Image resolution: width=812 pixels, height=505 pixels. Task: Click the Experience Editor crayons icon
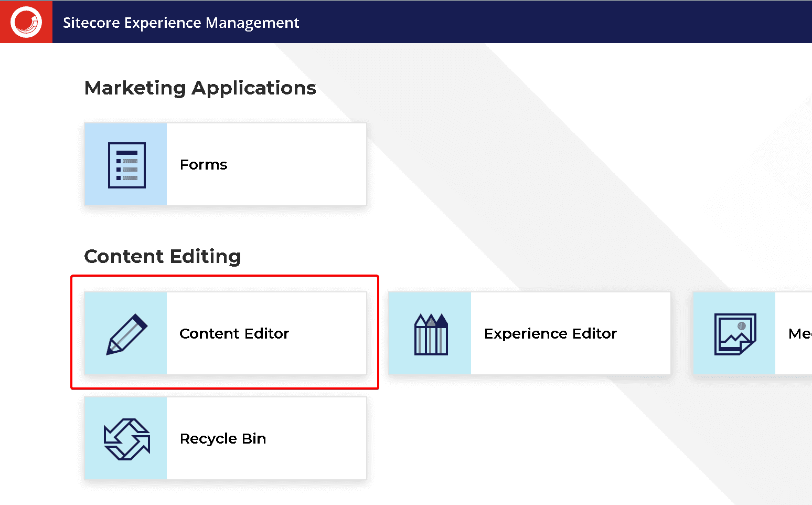[431, 334]
